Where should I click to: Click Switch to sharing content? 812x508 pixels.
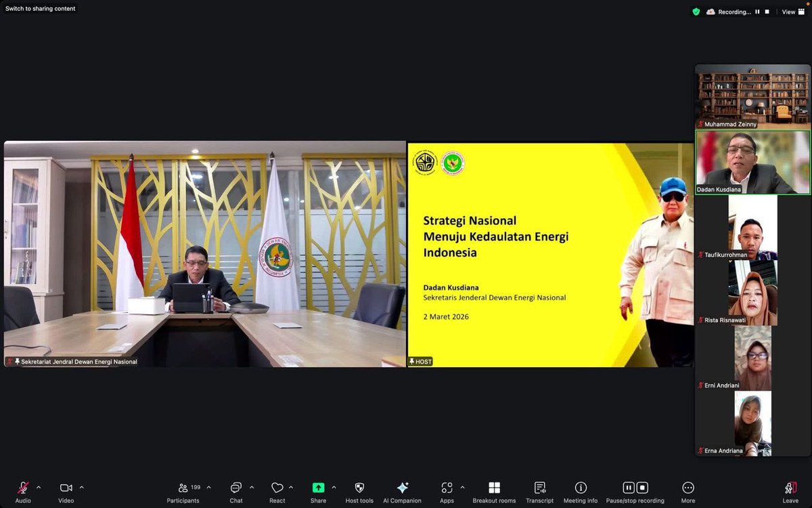(x=39, y=8)
